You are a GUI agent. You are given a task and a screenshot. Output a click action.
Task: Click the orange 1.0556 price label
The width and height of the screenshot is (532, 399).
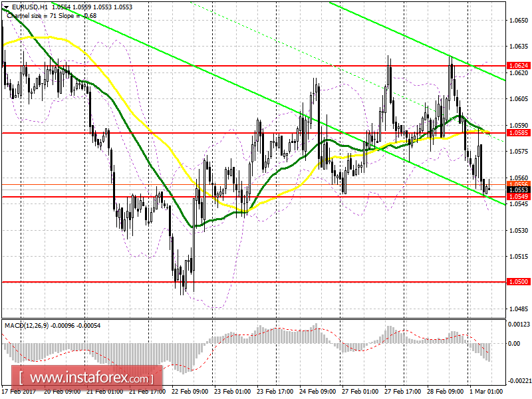tap(518, 184)
